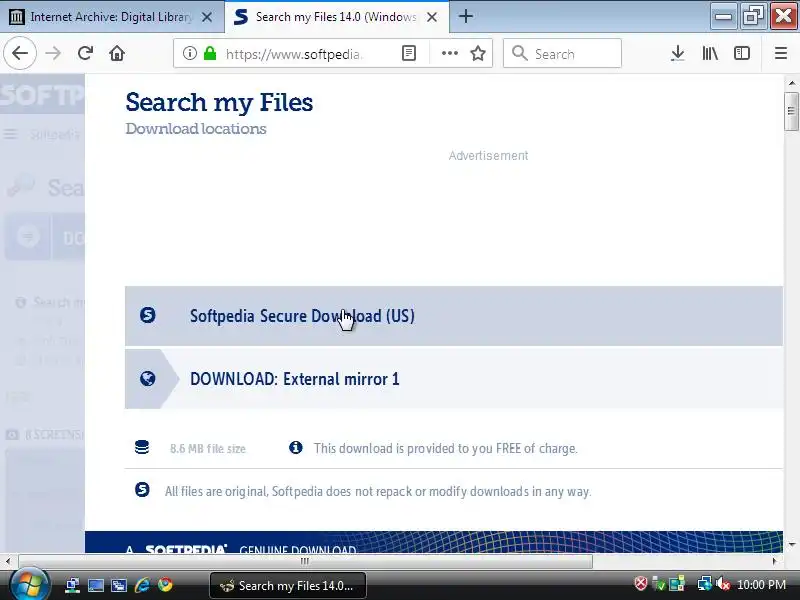Open the Firefox hamburger menu
The width and height of the screenshot is (800, 600).
pyautogui.click(x=781, y=53)
